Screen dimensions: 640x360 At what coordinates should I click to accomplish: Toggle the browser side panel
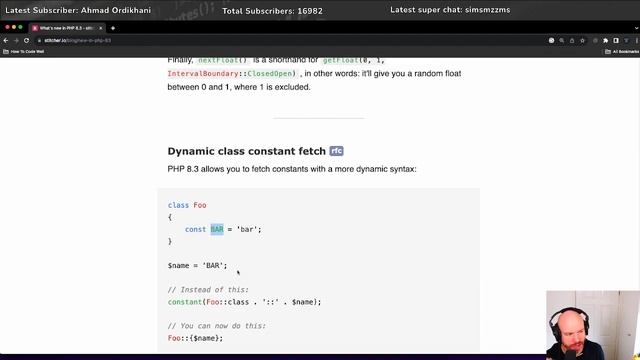point(616,40)
